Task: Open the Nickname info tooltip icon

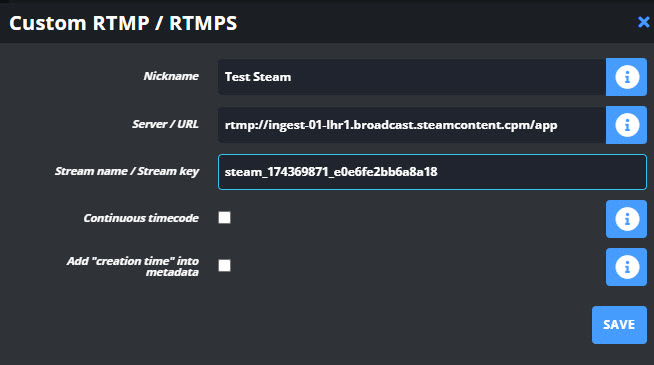Action: [x=626, y=77]
